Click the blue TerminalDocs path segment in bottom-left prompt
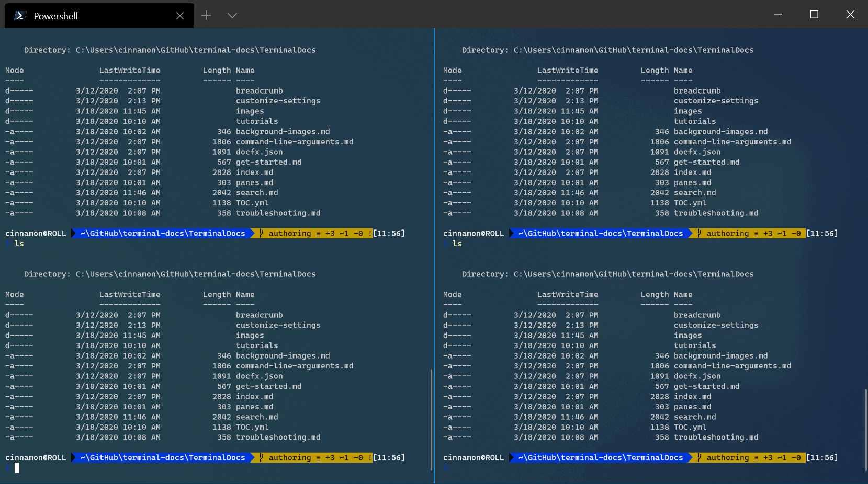Screen dimensions: 868x484 pyautogui.click(x=163, y=457)
